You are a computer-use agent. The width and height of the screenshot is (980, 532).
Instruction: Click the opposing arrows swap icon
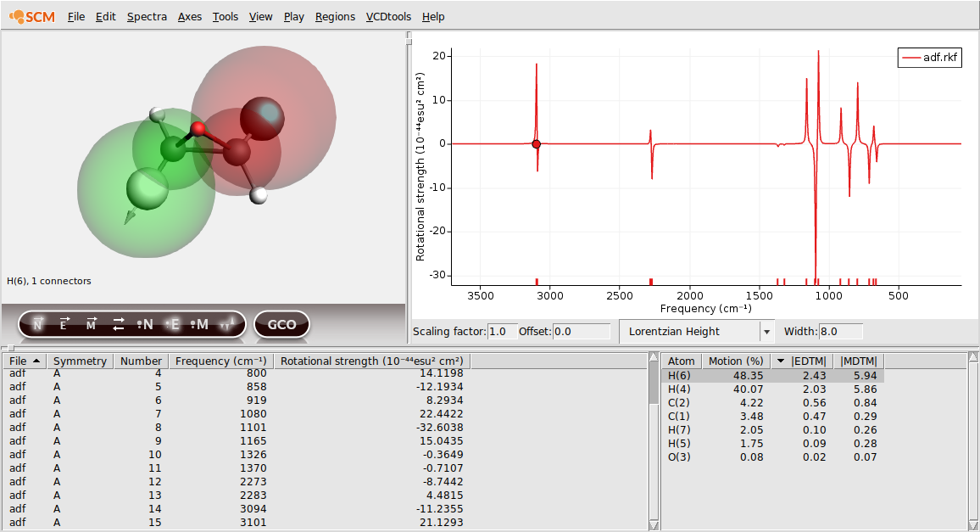118,324
